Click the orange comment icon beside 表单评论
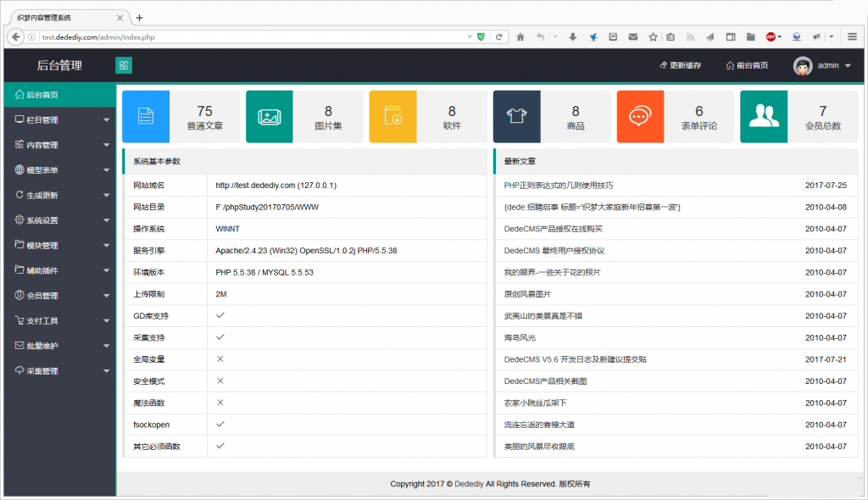Viewport: 868px width, 500px height. tap(638, 116)
